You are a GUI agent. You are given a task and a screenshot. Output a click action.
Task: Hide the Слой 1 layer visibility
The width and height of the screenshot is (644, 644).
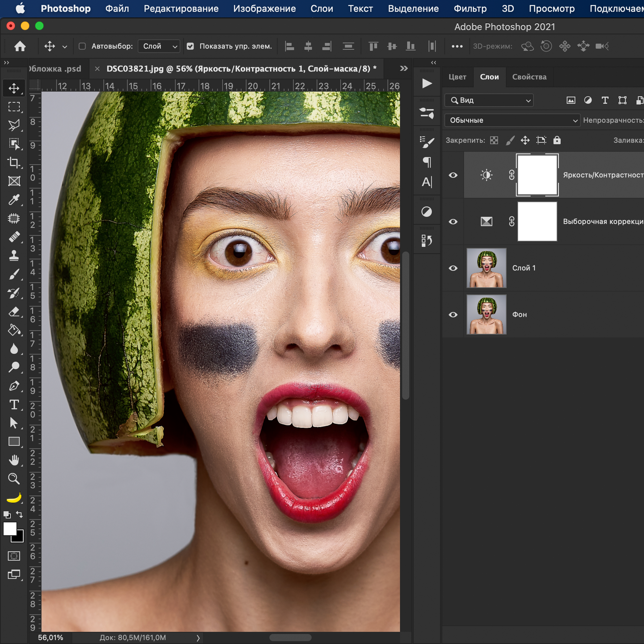pos(453,268)
